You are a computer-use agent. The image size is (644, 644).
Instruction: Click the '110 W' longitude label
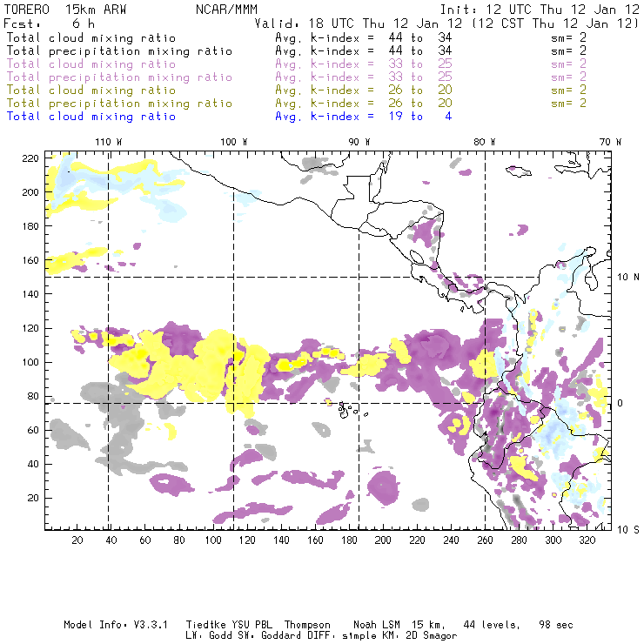tap(109, 142)
